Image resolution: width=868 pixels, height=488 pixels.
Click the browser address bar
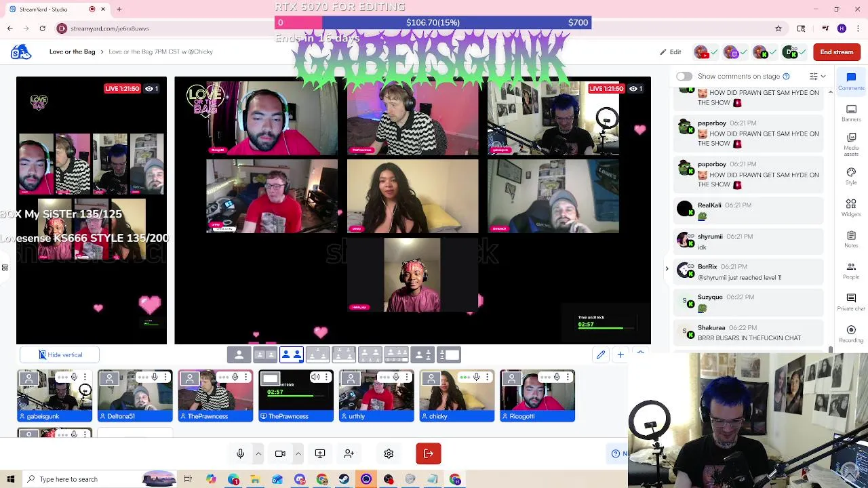click(x=407, y=28)
